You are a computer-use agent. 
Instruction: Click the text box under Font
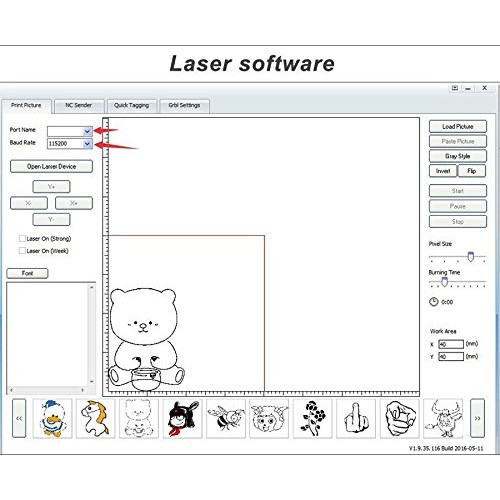(x=47, y=335)
